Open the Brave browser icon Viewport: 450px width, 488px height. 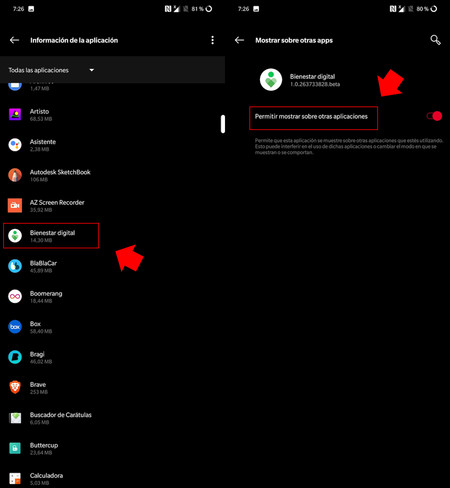point(15,388)
